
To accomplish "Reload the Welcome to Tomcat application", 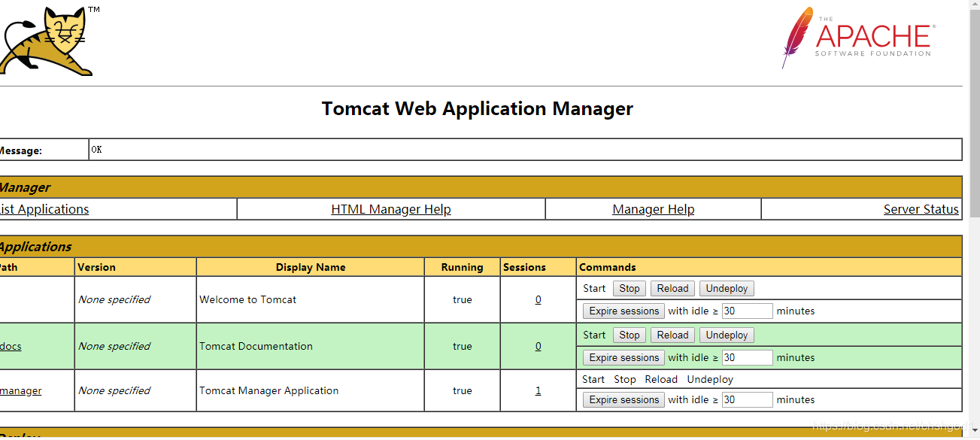I will point(672,288).
